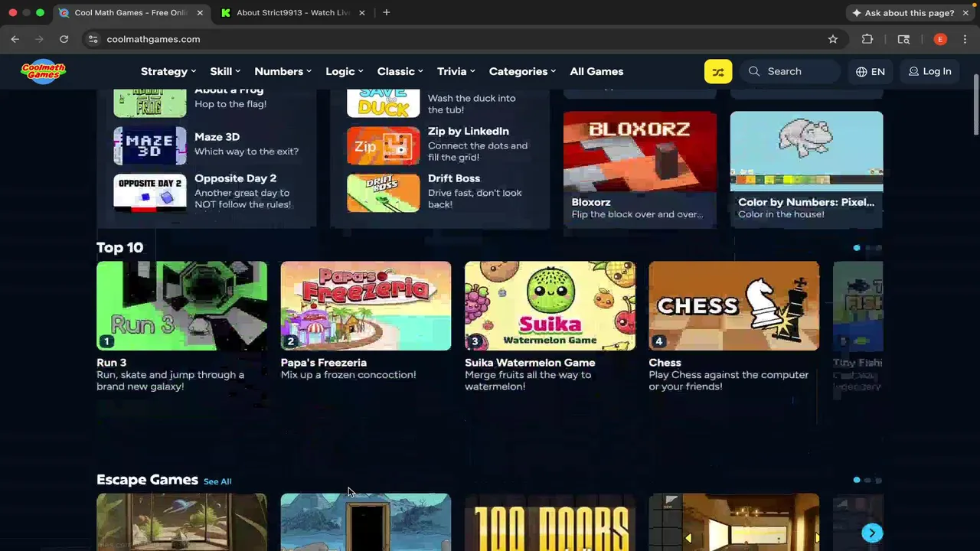Screen dimensions: 980x551
Task: Click the globe language icon
Action: coord(861,71)
